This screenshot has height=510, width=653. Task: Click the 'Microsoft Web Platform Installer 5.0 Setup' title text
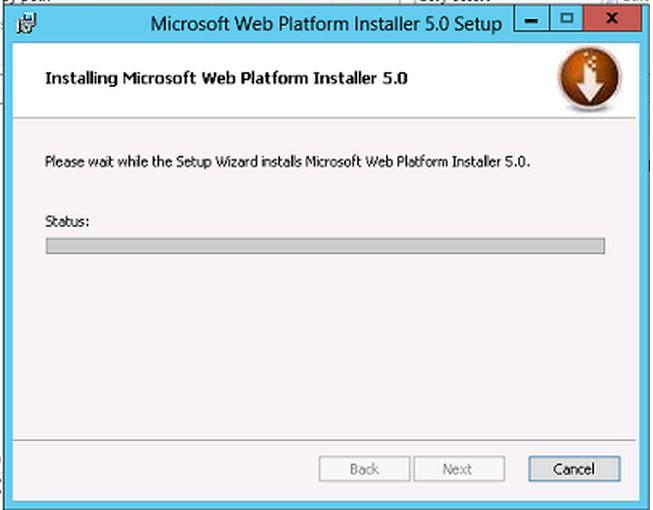coord(326,23)
